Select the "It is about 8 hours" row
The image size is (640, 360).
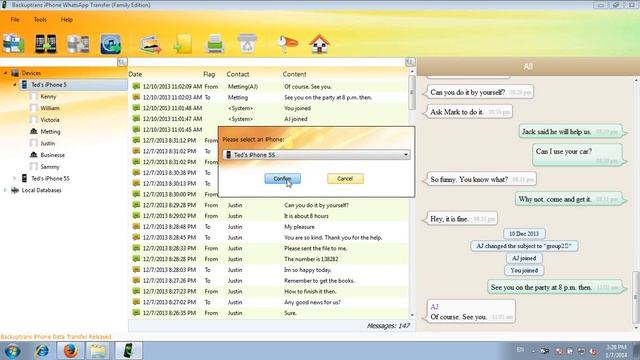269,216
